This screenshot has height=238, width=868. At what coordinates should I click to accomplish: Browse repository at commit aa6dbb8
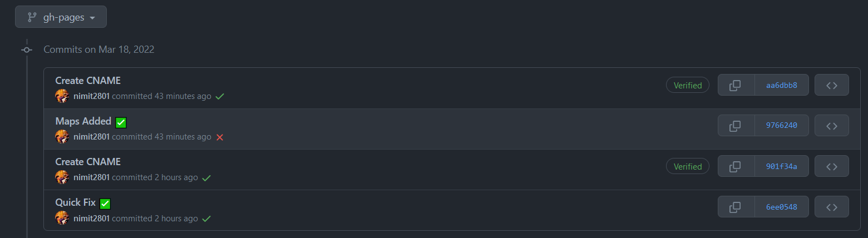click(x=831, y=85)
